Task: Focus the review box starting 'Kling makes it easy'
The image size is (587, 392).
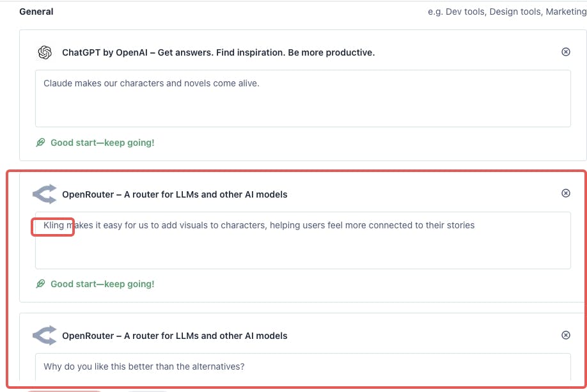Action: (303, 240)
